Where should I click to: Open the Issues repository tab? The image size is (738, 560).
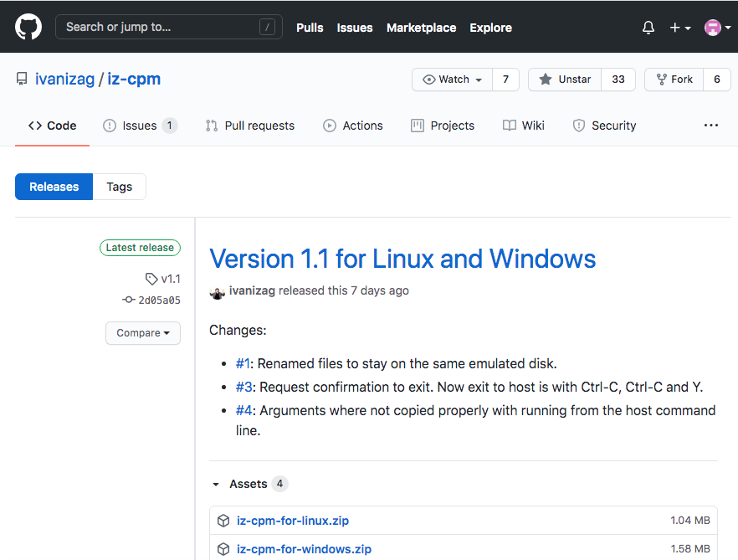[140, 126]
